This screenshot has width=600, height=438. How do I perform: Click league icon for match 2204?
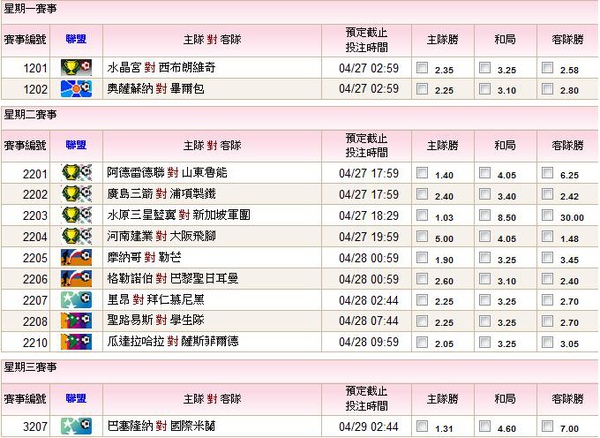pos(76,236)
